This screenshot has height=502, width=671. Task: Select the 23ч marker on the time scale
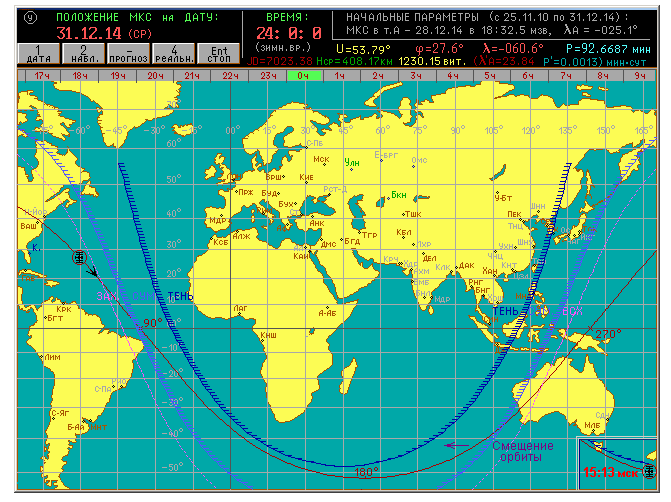tap(268, 76)
